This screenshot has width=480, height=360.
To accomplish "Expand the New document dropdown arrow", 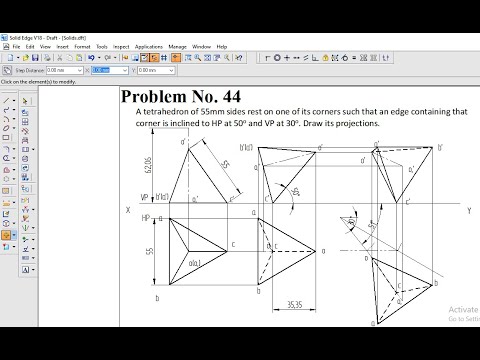I will [18, 58].
